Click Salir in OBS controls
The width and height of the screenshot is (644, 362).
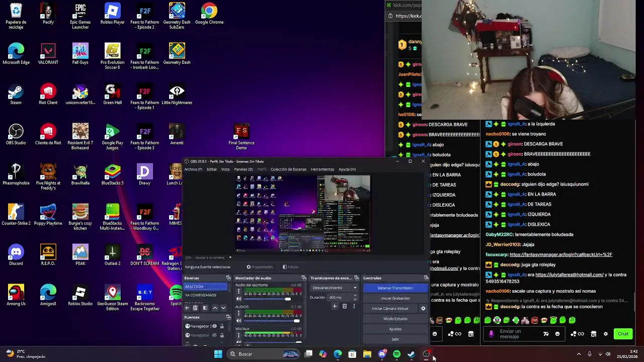[395, 339]
